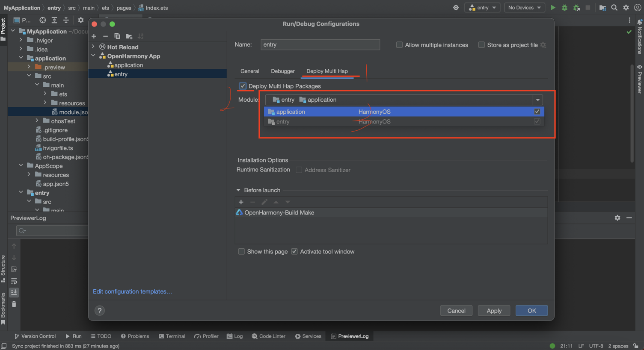Viewport: 644px width, 350px height.
Task: Sort configurations icon in dialog toolbar
Action: (x=141, y=36)
